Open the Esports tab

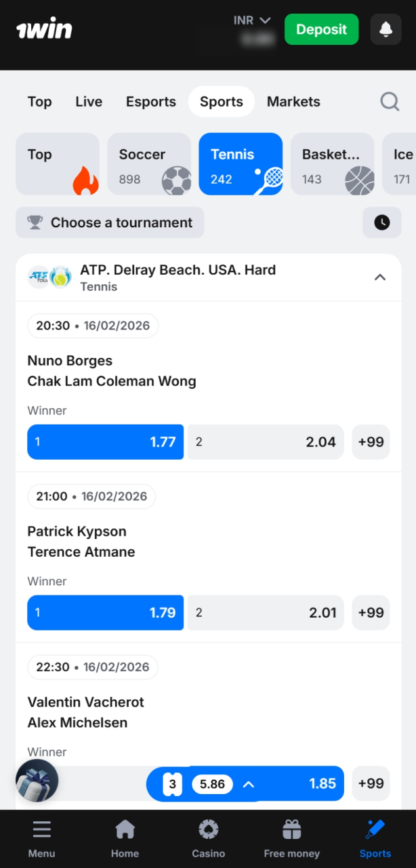click(150, 101)
